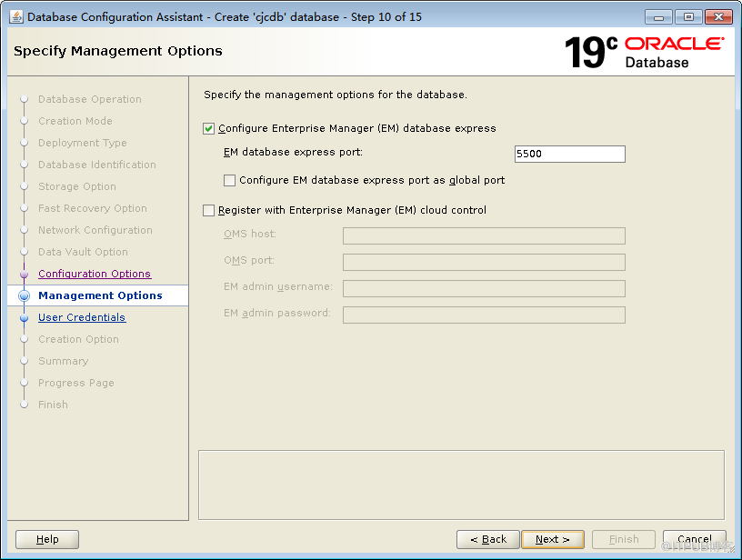Click Storage Option step label
742x560 pixels.
[x=77, y=186]
